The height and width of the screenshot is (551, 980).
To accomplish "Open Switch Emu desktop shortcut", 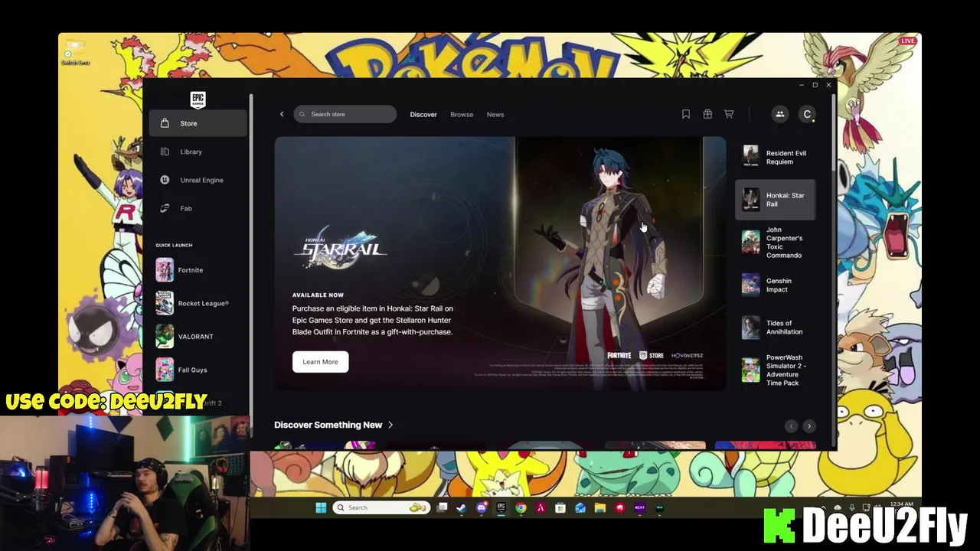I will tap(75, 53).
